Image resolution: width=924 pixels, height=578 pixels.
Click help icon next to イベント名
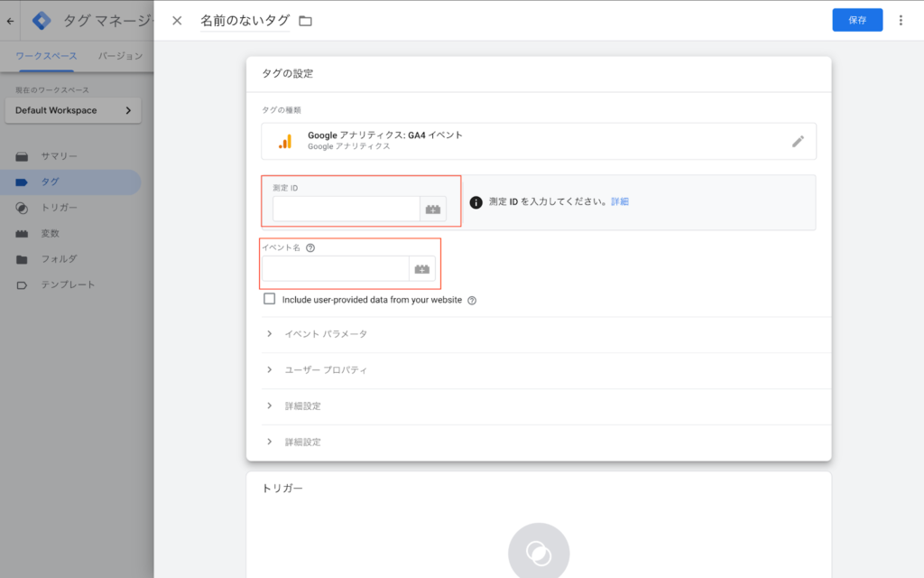click(x=310, y=247)
